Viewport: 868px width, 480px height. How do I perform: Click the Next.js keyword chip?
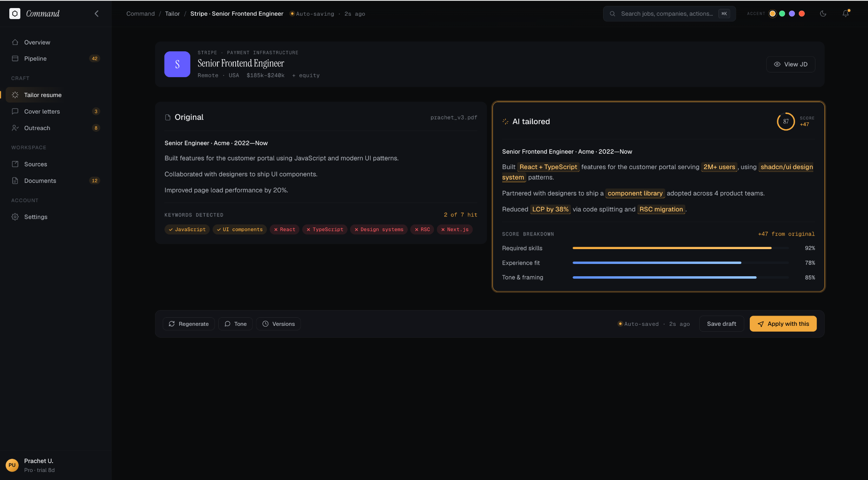click(x=455, y=230)
